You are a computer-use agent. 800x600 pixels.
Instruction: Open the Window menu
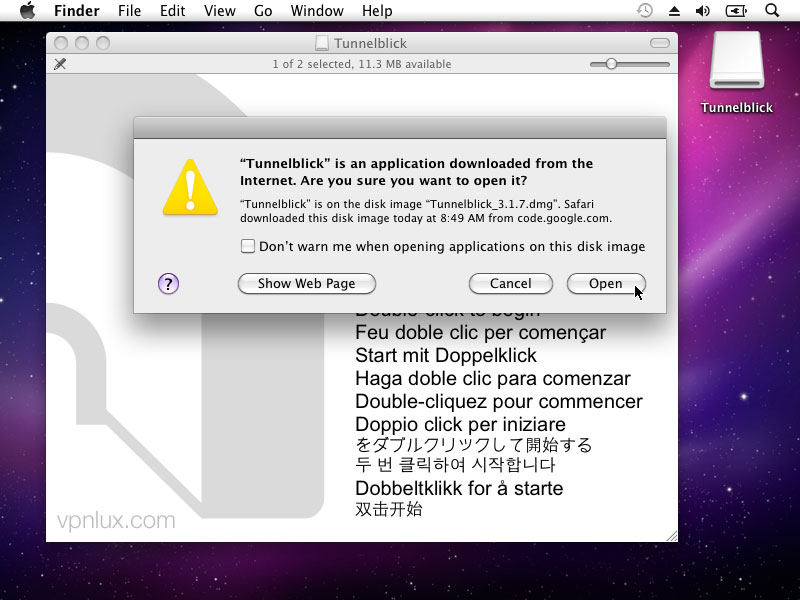(x=317, y=11)
